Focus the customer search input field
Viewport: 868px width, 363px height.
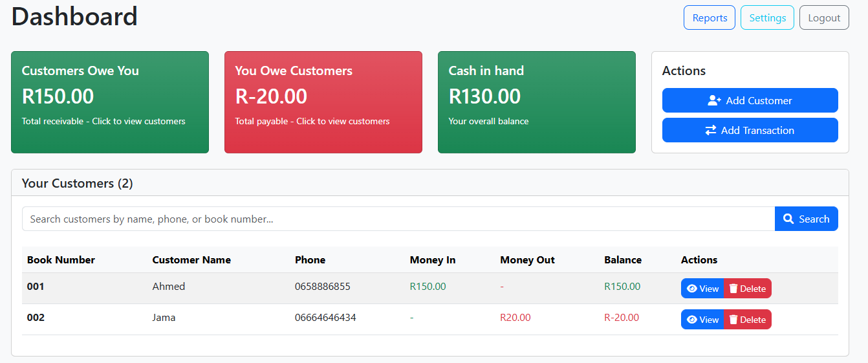click(398, 219)
